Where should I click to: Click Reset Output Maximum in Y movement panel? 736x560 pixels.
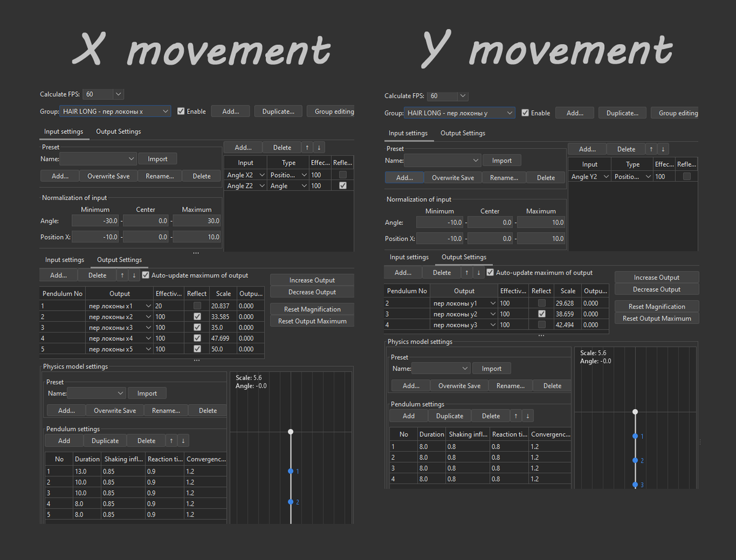pyautogui.click(x=657, y=318)
